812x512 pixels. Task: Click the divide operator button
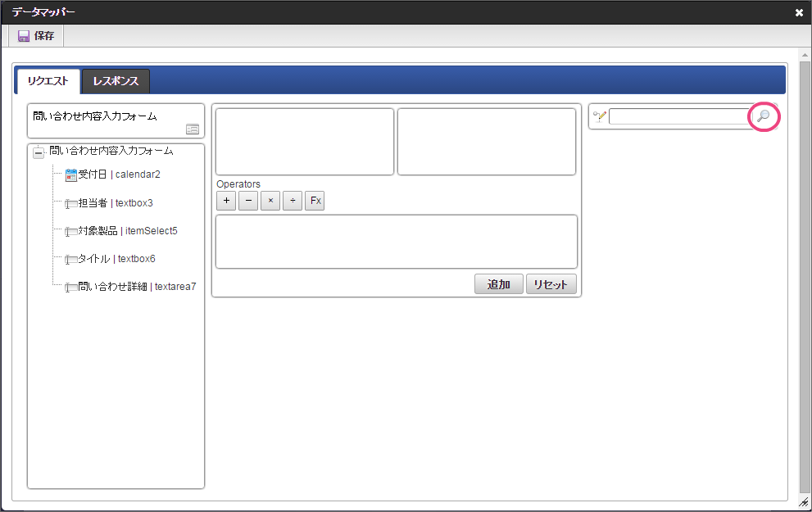point(293,201)
